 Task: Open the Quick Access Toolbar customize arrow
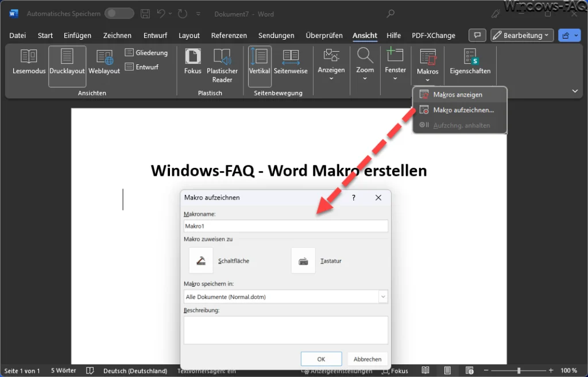(198, 14)
